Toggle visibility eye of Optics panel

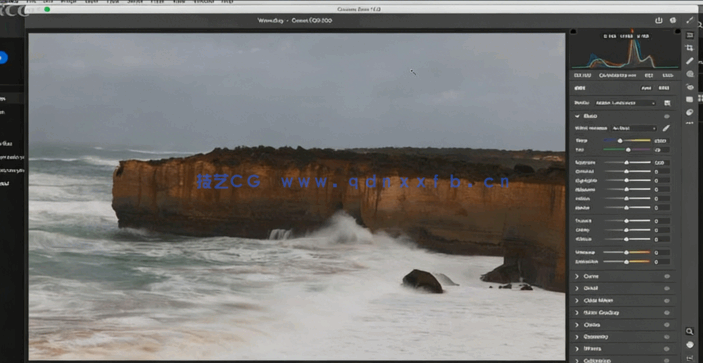(667, 325)
